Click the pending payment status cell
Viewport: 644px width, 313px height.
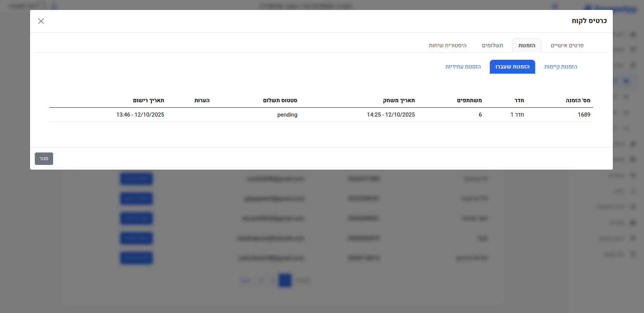tap(287, 115)
